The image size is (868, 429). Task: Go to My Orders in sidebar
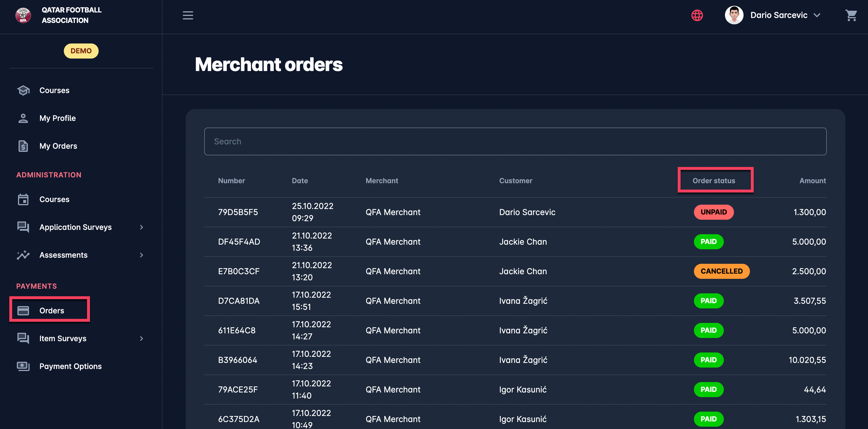point(58,146)
